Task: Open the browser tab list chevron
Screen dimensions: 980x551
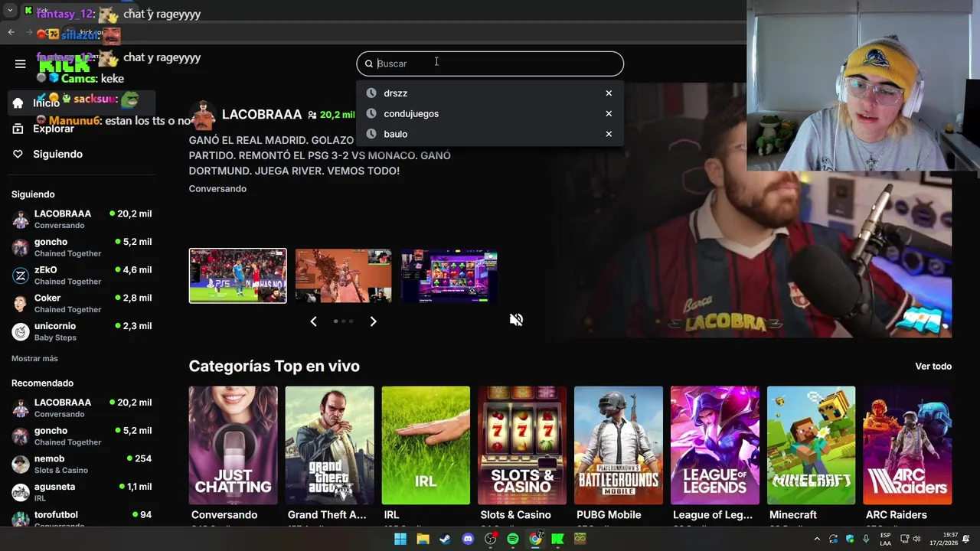Action: pyautogui.click(x=10, y=11)
